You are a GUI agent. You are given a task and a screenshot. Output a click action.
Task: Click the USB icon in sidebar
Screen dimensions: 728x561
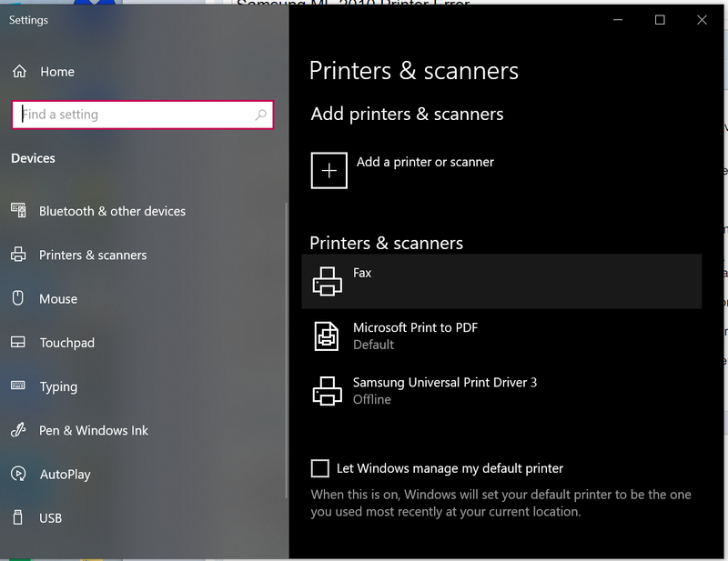pyautogui.click(x=18, y=517)
